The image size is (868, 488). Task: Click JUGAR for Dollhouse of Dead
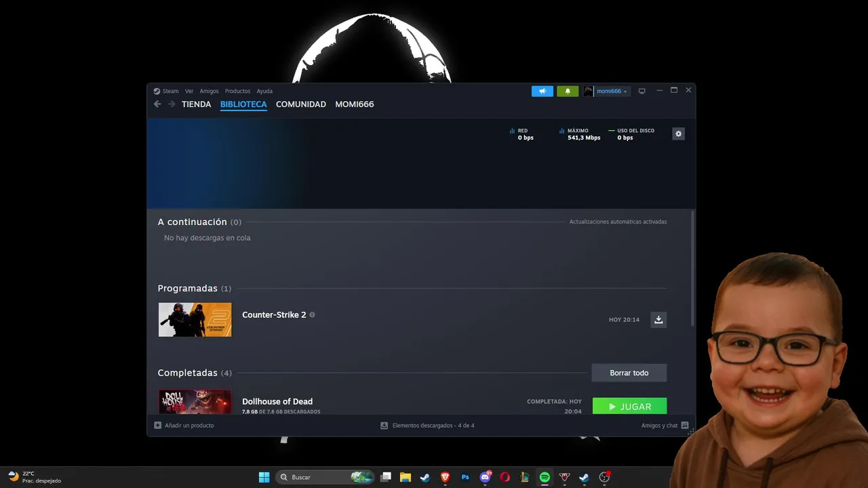click(x=629, y=406)
